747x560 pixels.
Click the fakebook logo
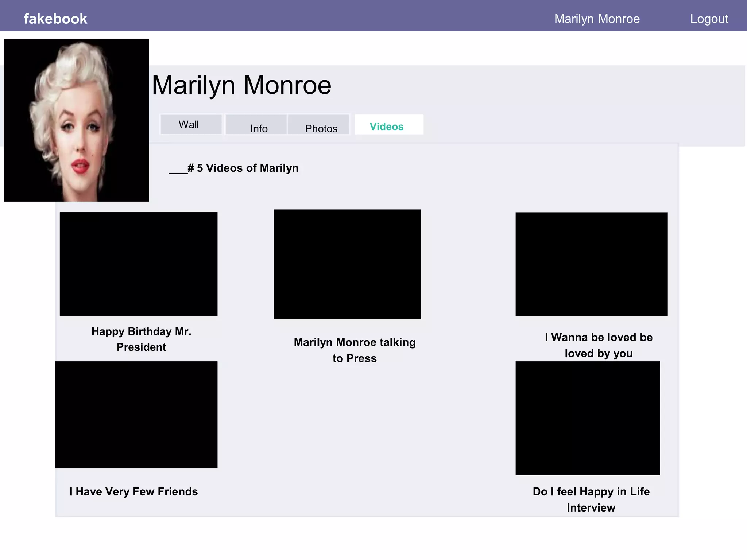(55, 19)
